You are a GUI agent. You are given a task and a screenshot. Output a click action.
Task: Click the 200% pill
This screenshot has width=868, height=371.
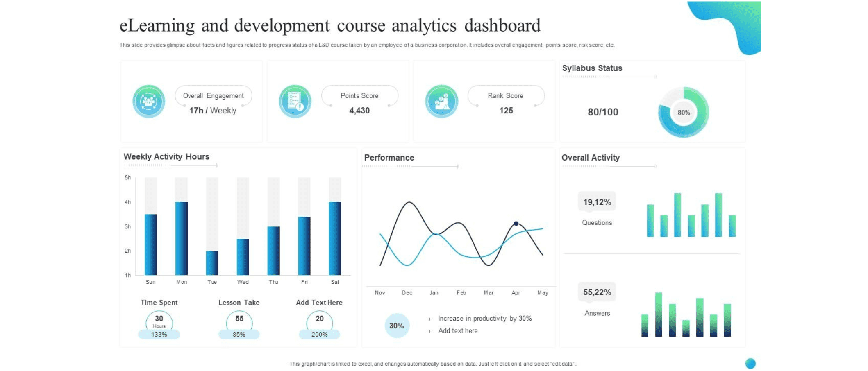[319, 335]
